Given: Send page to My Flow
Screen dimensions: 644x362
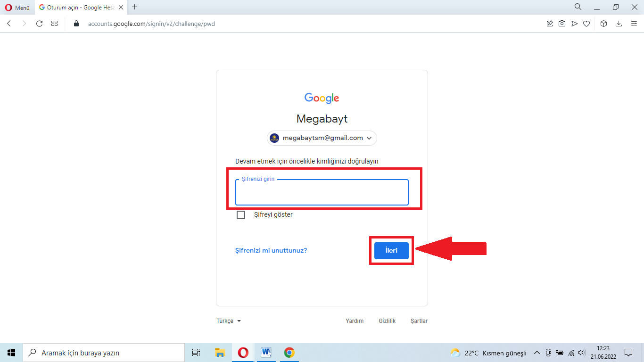Looking at the screenshot, I should 574,24.
